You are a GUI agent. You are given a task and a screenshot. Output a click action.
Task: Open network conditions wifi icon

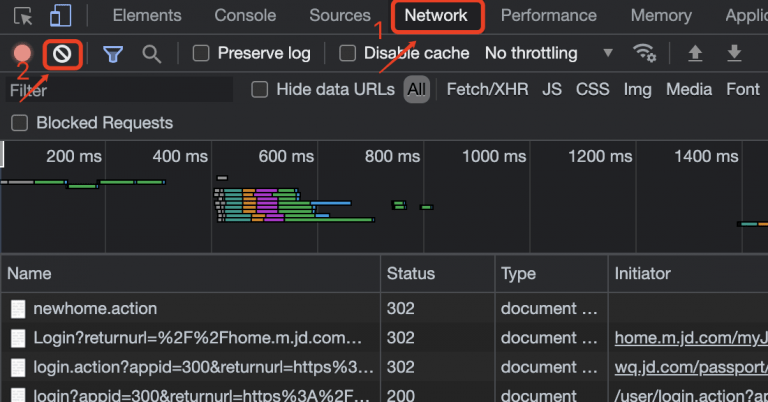[645, 53]
